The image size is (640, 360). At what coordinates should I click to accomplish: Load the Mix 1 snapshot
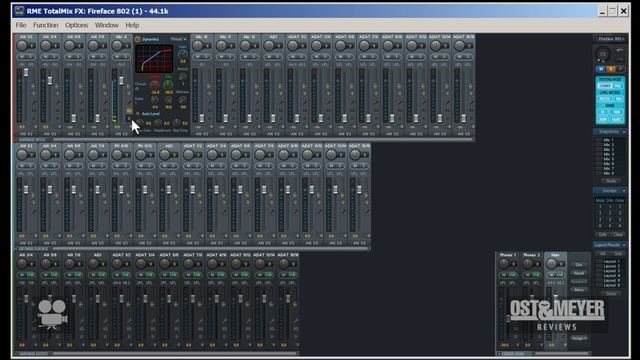[608, 140]
